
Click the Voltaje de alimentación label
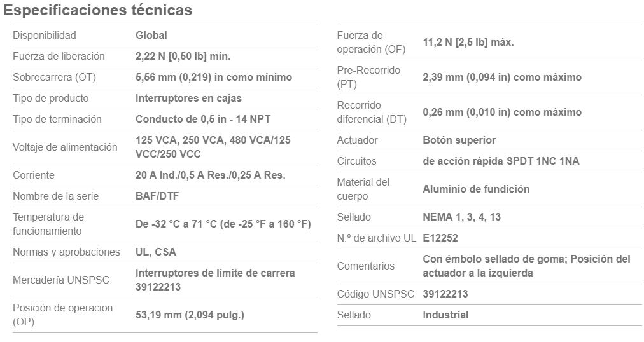[x=65, y=147]
